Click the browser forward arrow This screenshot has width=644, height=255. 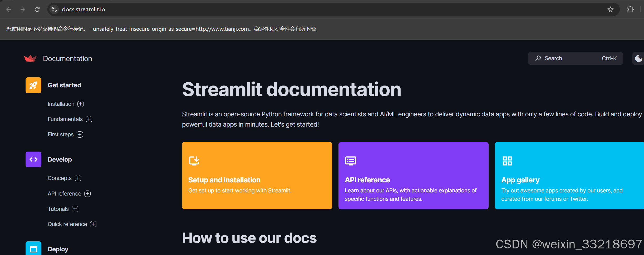[23, 9]
